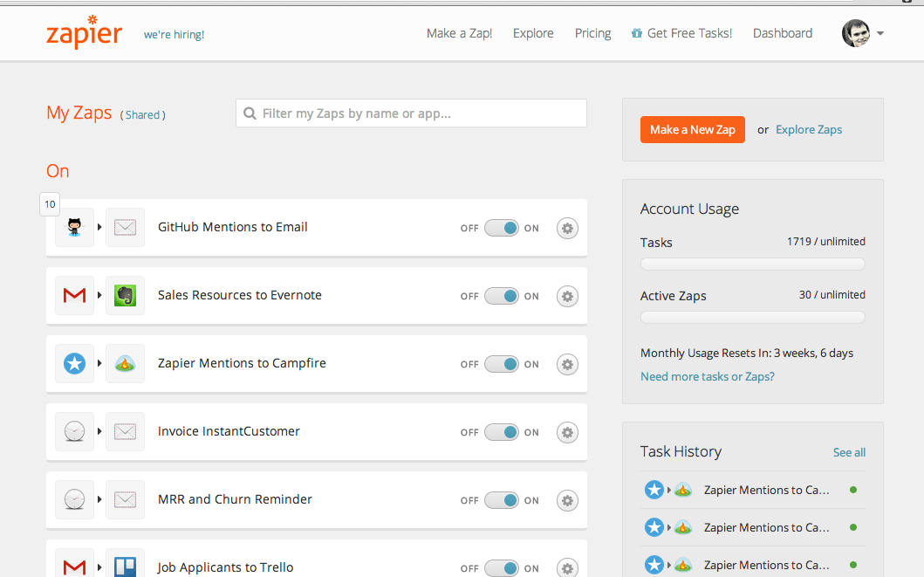Click envelope icon in MRR and Churn Reminder row
924x577 pixels.
pyautogui.click(x=125, y=500)
